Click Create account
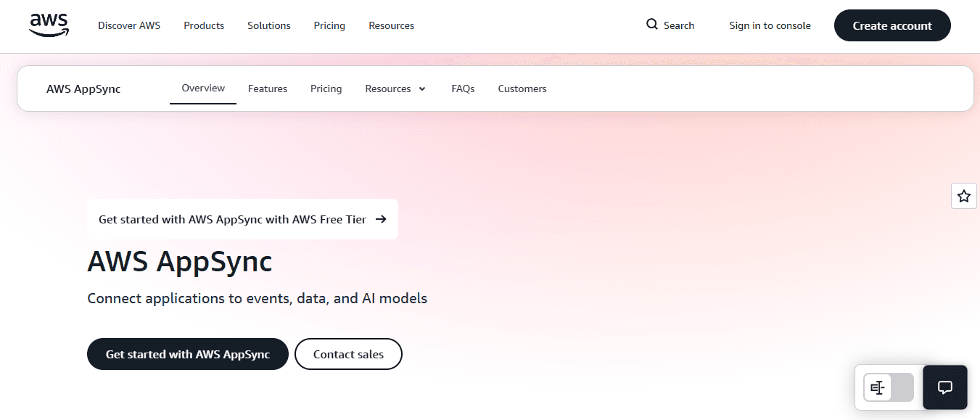 pos(892,25)
